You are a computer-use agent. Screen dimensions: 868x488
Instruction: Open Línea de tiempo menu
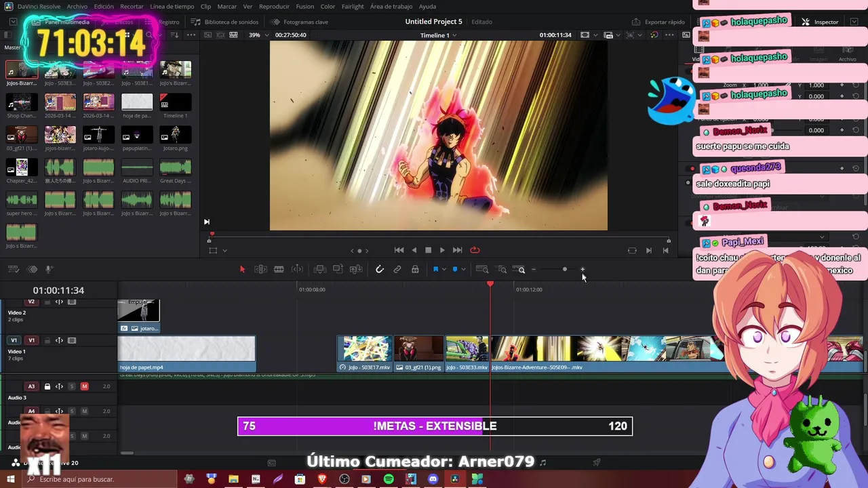pyautogui.click(x=172, y=6)
